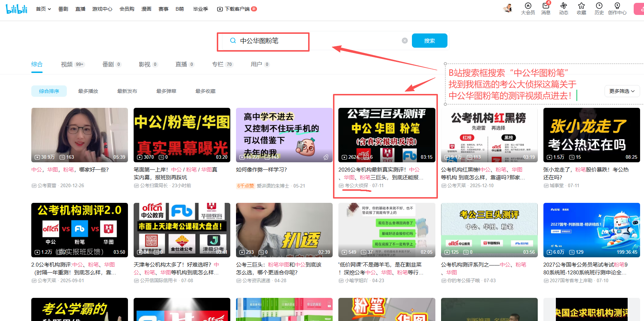Switch to 视频 99+ results tab
Screen dimensions: 644x321
[73, 64]
